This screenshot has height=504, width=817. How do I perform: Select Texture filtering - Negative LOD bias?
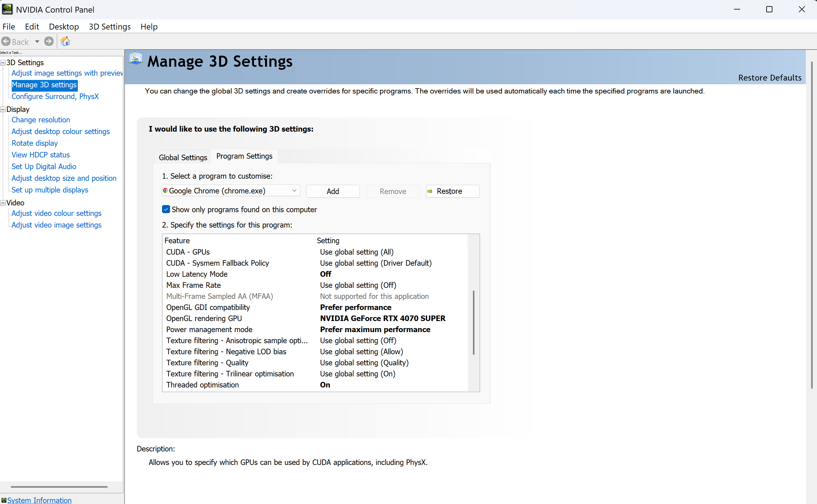(x=315, y=351)
